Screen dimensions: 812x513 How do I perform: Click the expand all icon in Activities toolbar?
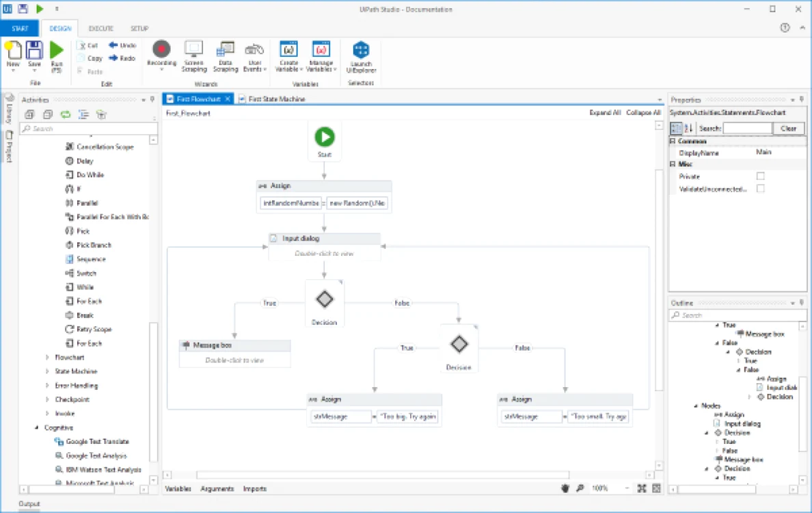click(29, 114)
